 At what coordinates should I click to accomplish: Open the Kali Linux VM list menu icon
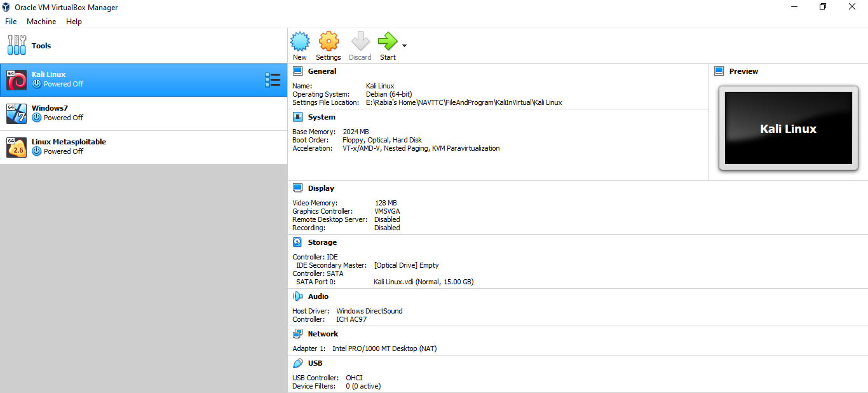click(273, 79)
